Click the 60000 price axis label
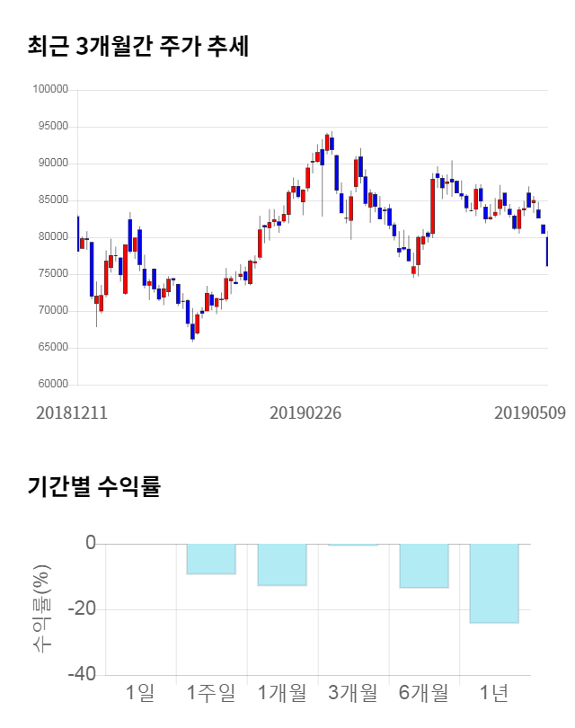This screenshot has width=575, height=728. [53, 385]
